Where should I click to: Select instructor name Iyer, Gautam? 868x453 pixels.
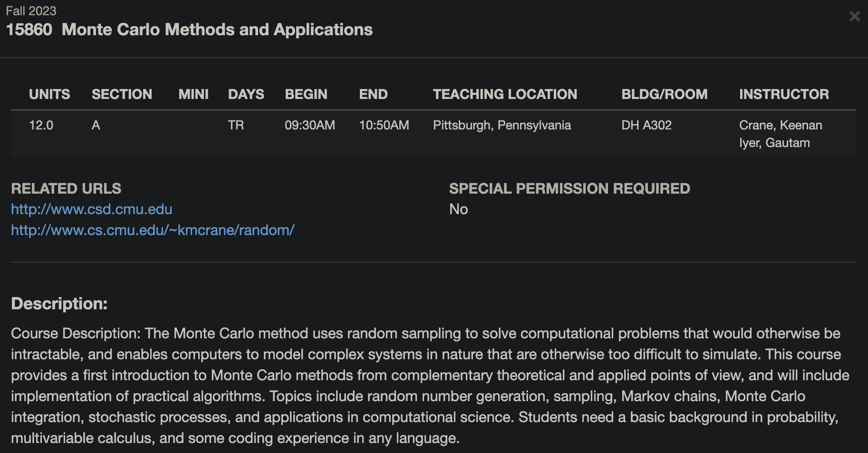[x=774, y=143]
